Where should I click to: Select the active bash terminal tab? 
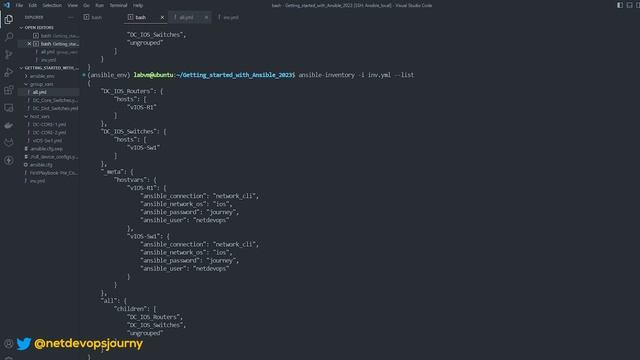coord(140,18)
